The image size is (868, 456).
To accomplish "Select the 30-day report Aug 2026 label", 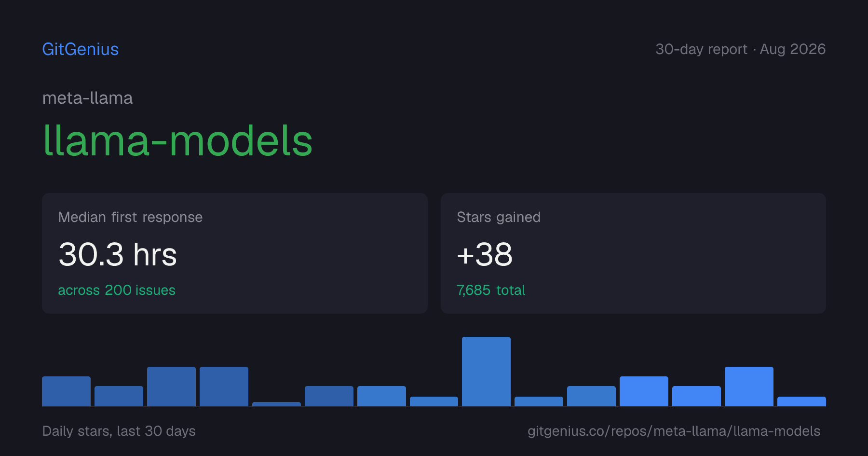I will 740,49.
